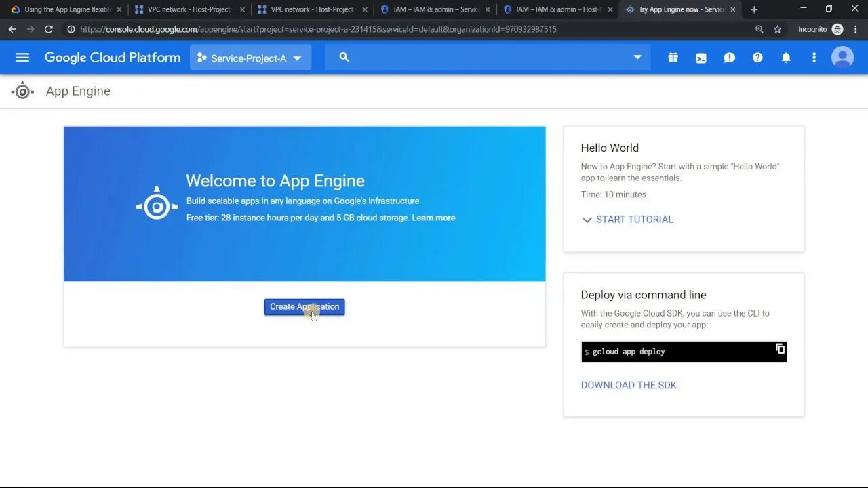This screenshot has width=868, height=488.
Task: Switch to Using the App Engine flexible tab
Action: click(66, 9)
